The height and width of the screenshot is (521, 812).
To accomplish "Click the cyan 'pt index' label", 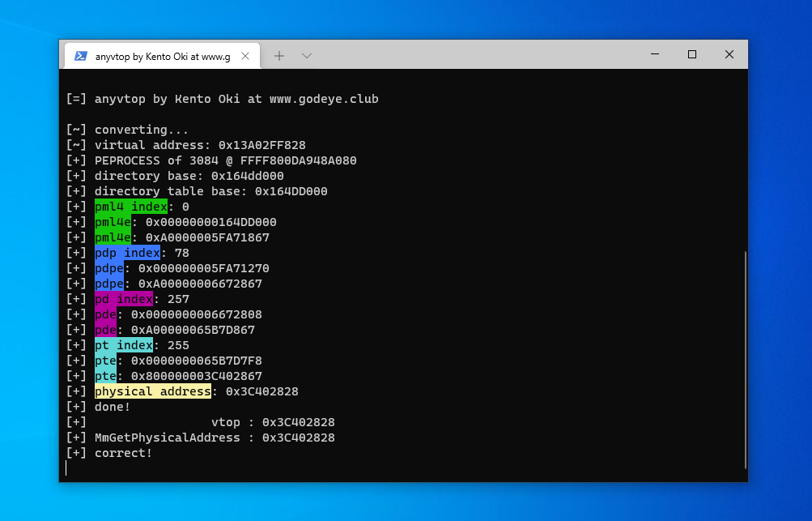I will coord(124,345).
